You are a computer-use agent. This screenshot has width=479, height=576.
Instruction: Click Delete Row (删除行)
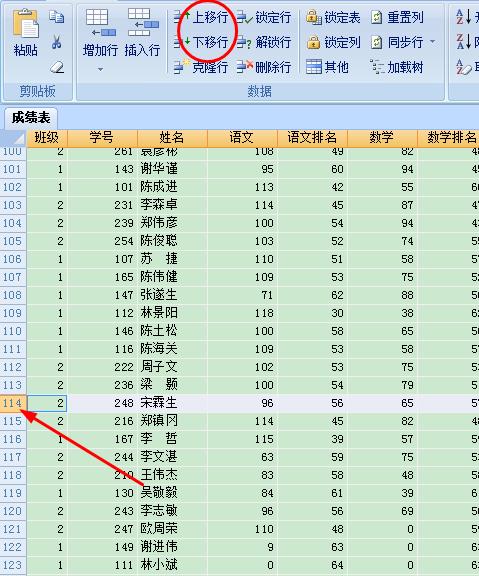[264, 67]
